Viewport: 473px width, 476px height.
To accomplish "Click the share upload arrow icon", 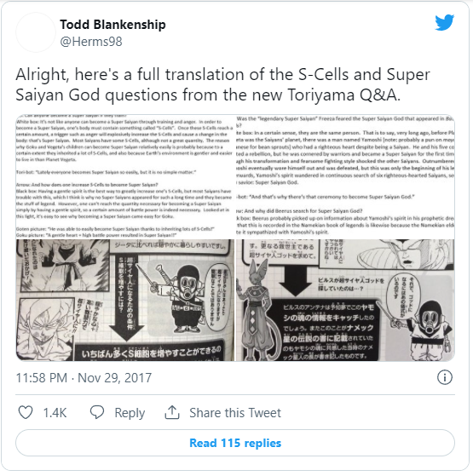I will [x=172, y=412].
